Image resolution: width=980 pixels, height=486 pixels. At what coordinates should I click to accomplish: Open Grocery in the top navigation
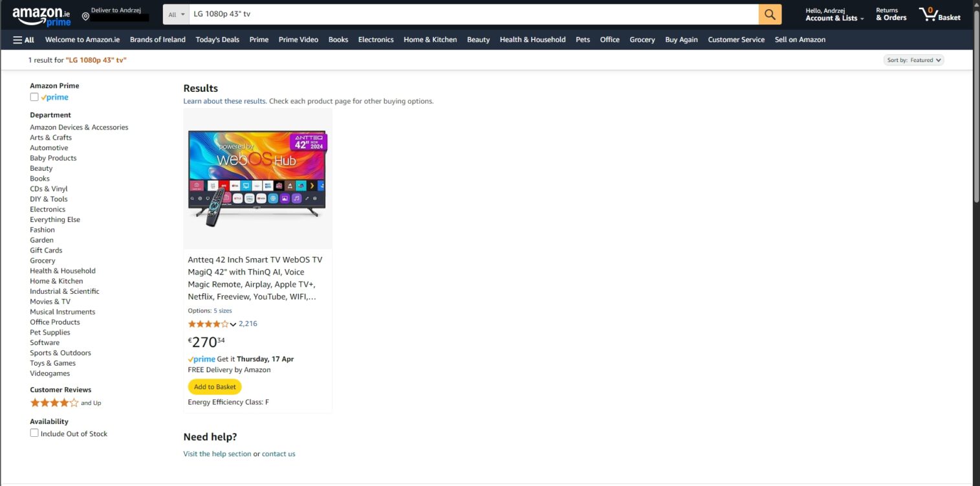click(642, 39)
